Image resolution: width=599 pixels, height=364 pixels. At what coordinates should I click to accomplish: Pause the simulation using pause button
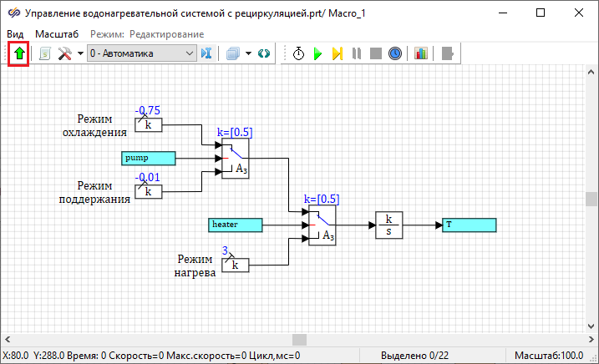pos(357,53)
